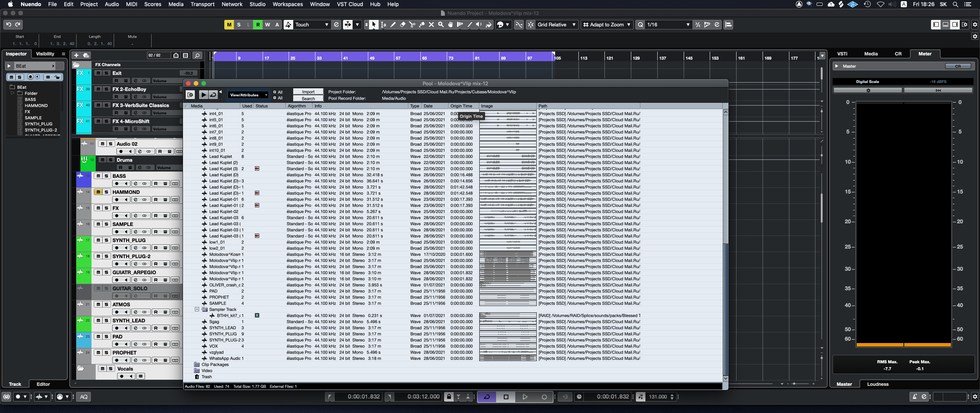Collapse the Sampler Track folder
The width and height of the screenshot is (980, 413).
coord(197,309)
